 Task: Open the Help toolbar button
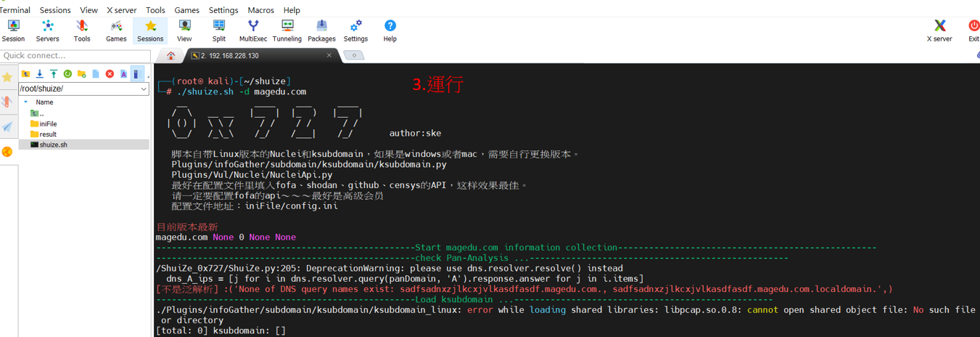390,31
